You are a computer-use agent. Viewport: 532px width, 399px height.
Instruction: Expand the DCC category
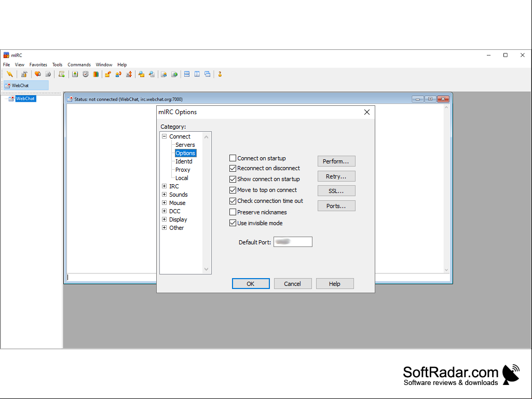[164, 211]
